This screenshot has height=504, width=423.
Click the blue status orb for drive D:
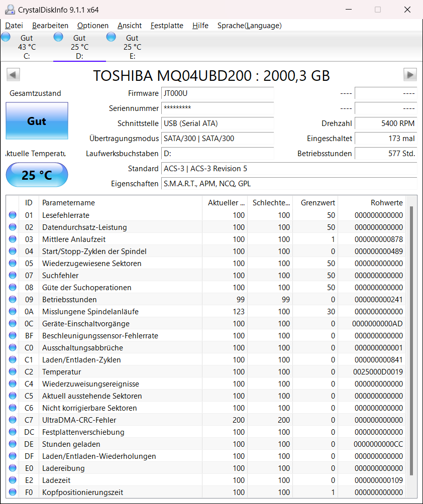58,37
